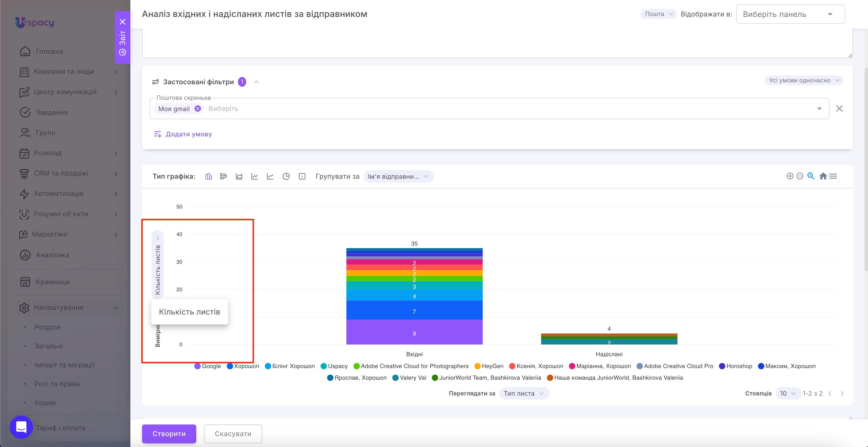Expand Автоматизація menu
Screen dimensions: 868x447
pyautogui.click(x=116, y=194)
